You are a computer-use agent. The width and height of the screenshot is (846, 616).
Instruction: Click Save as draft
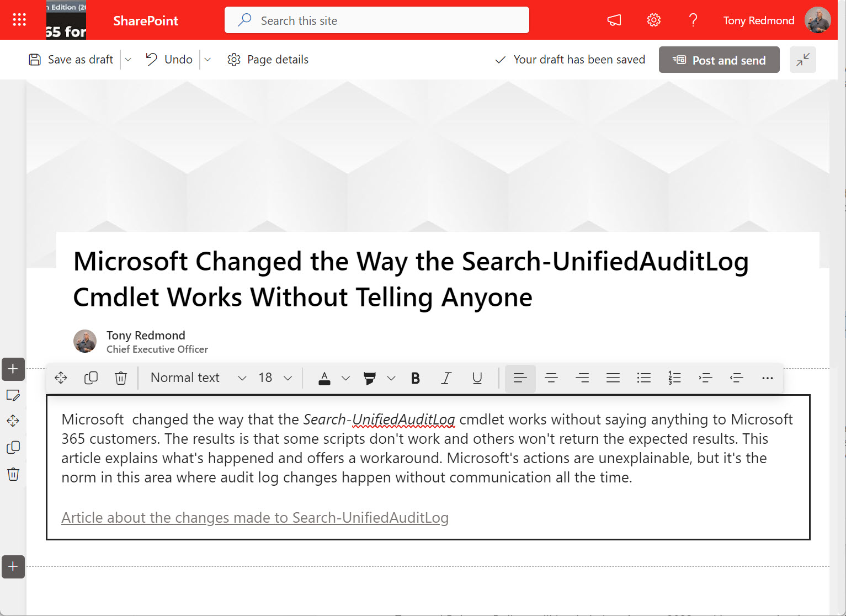71,60
